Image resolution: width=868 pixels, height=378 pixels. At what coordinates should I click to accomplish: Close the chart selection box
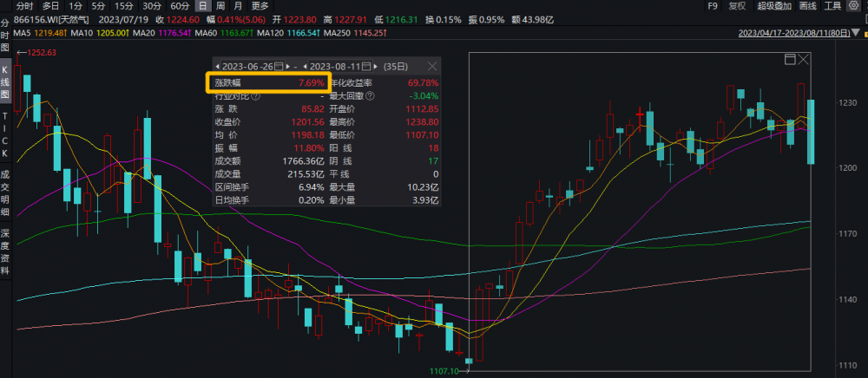803,59
